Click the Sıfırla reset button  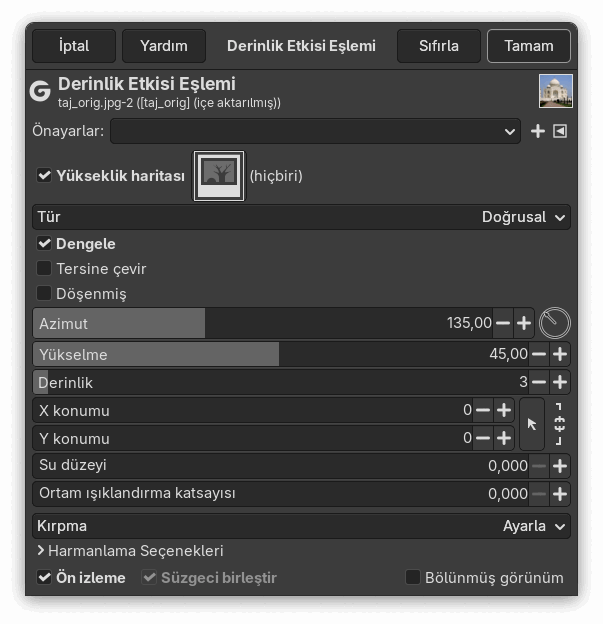pyautogui.click(x=439, y=46)
